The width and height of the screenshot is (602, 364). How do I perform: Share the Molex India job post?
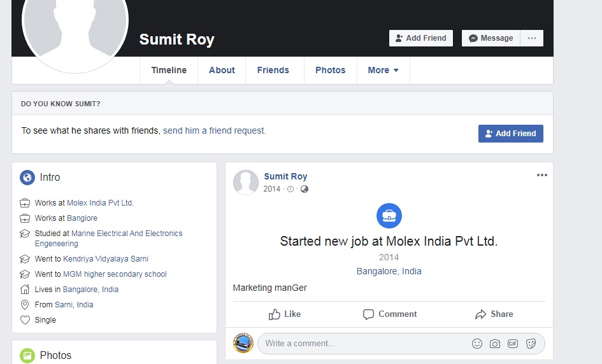coord(494,314)
